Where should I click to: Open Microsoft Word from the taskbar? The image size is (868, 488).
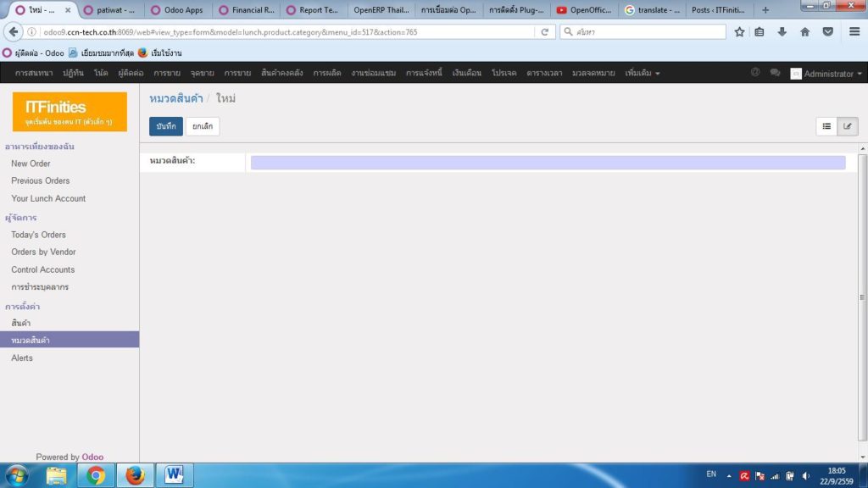pos(174,475)
